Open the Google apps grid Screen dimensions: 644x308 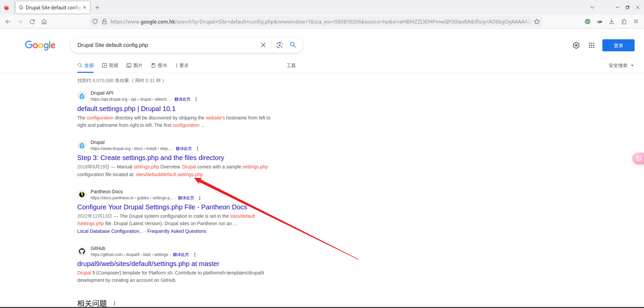click(x=592, y=45)
